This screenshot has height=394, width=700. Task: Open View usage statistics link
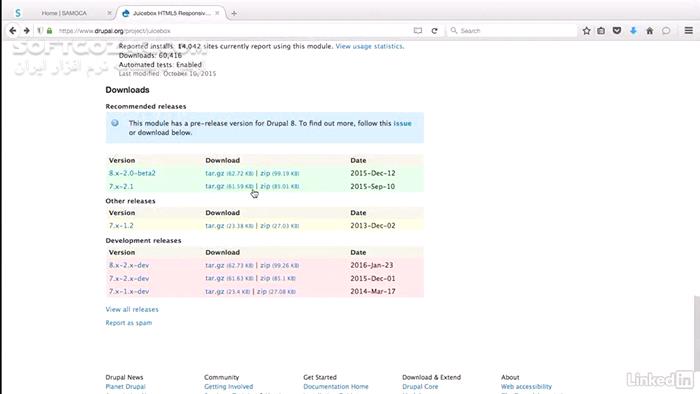(x=370, y=46)
